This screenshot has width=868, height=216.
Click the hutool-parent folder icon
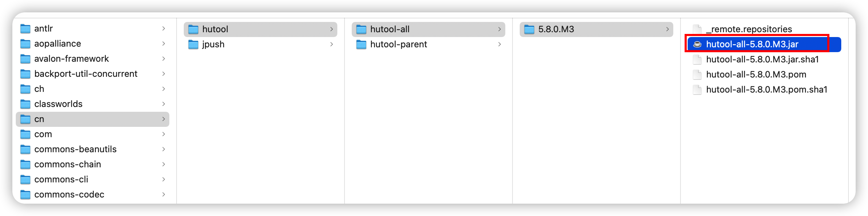pyautogui.click(x=361, y=45)
